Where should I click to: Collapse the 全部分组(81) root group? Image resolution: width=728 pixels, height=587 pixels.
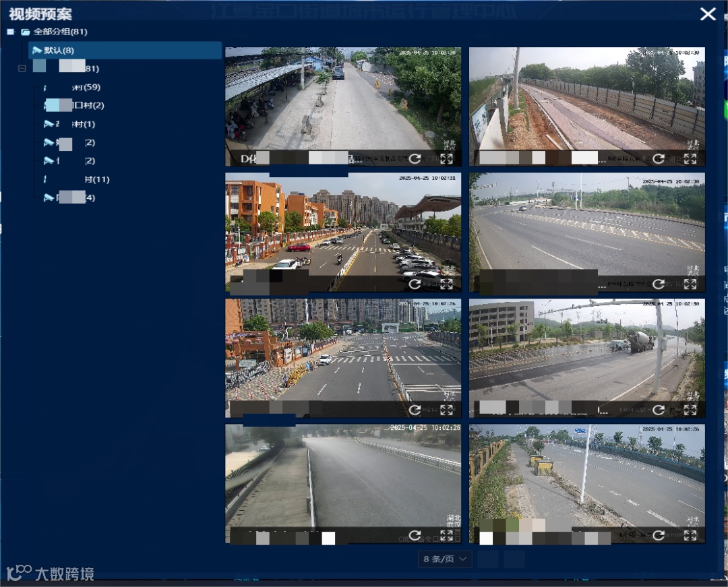point(11,32)
